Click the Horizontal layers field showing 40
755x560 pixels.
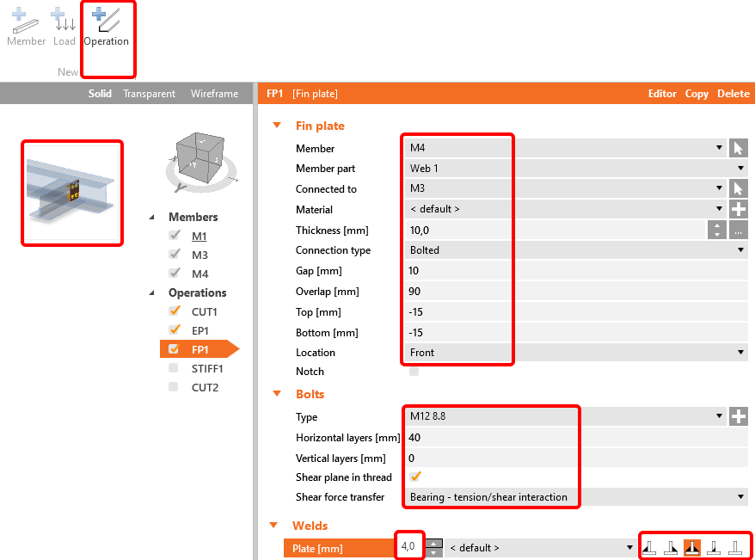coord(575,437)
